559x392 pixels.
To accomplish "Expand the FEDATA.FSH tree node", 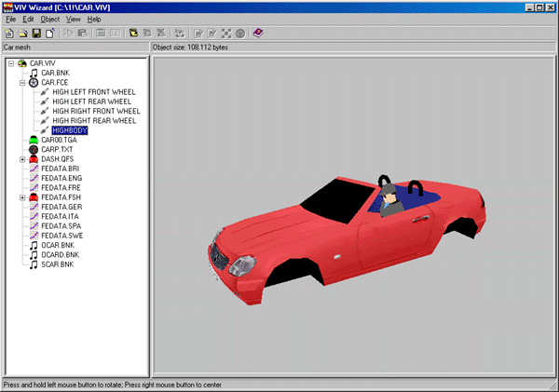I will (x=22, y=197).
